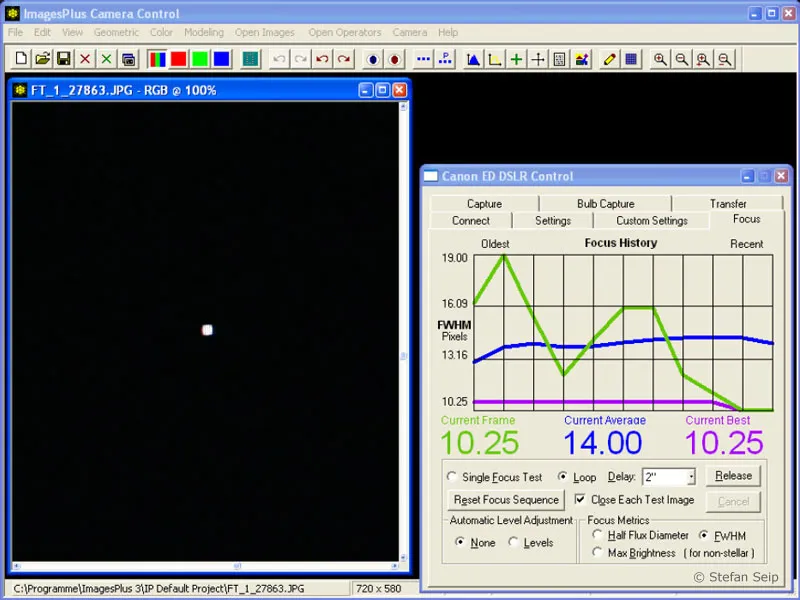Open the Open Operators menu
This screenshot has height=600, width=800.
345,32
